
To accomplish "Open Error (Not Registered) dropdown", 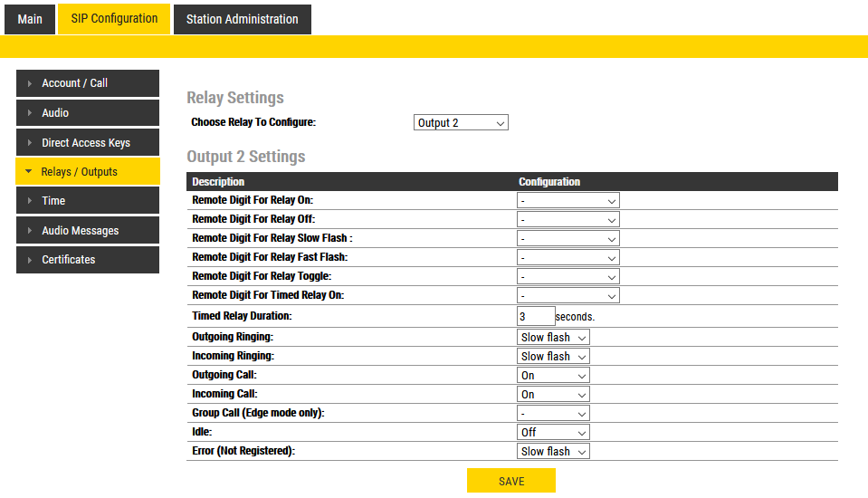I will [x=553, y=452].
